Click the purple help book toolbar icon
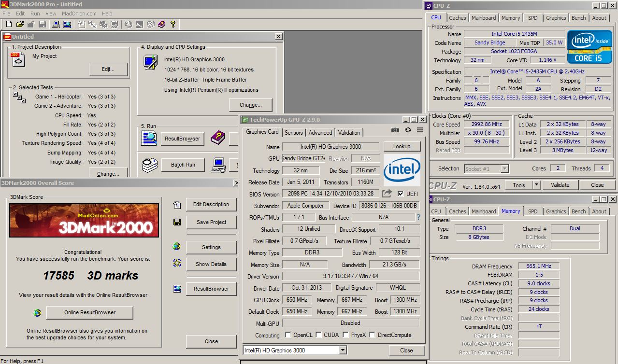618x364 pixels. pos(161,24)
